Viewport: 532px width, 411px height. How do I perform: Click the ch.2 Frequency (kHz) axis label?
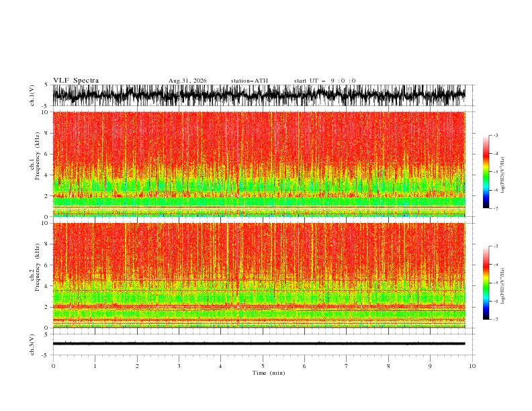click(35, 275)
